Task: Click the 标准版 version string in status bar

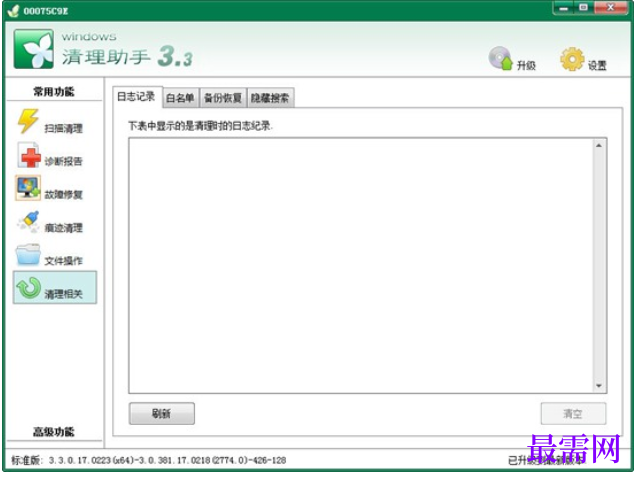Action: coord(149,460)
